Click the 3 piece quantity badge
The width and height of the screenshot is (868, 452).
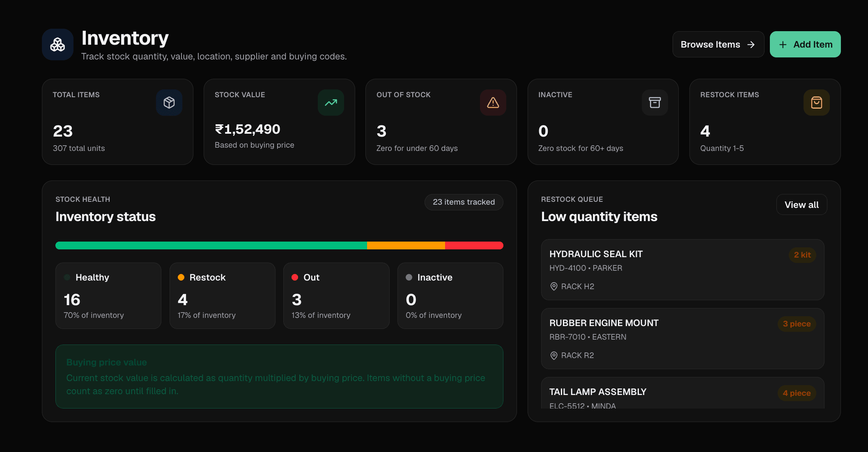pos(797,324)
